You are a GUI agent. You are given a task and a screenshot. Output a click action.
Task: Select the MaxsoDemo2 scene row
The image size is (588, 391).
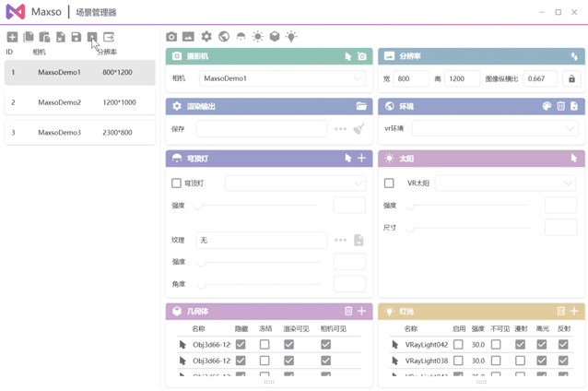pyautogui.click(x=80, y=102)
